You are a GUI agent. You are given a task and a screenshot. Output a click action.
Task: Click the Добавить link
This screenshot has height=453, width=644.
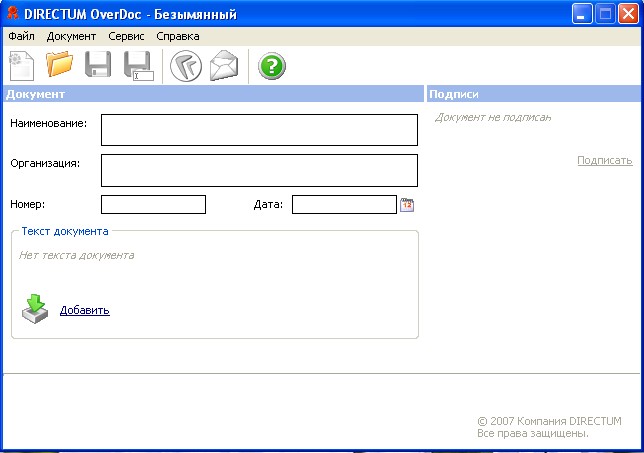coord(85,310)
